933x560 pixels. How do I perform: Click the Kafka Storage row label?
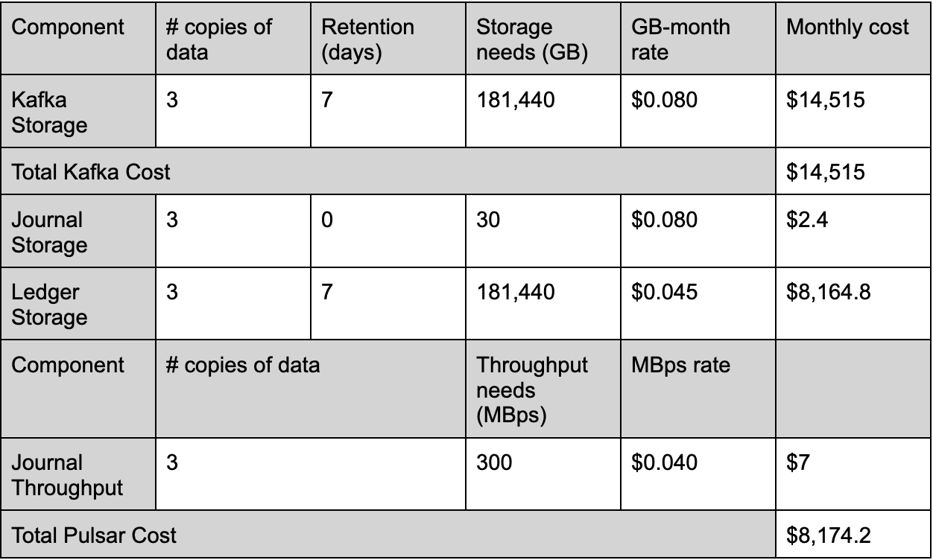(x=49, y=112)
